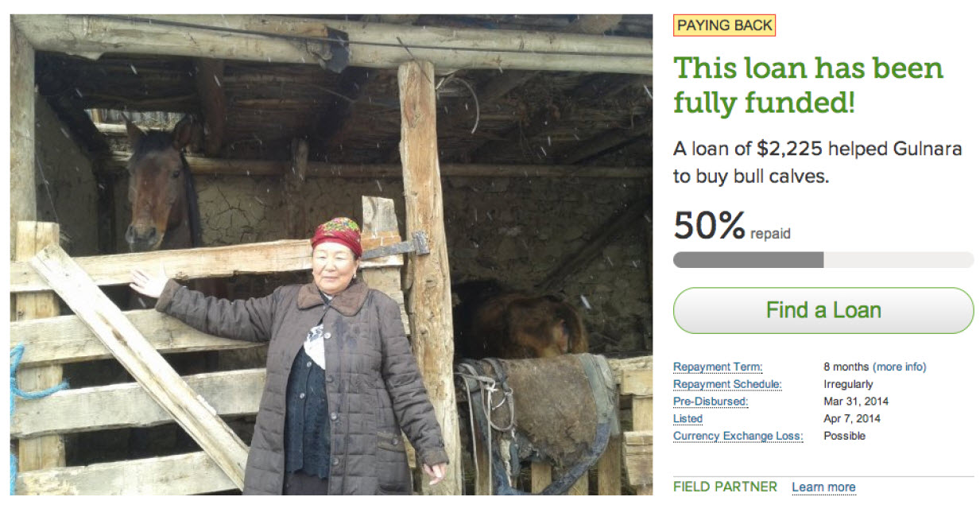Select the Repayment Schedule label
The height and width of the screenshot is (528, 980).
point(727,384)
